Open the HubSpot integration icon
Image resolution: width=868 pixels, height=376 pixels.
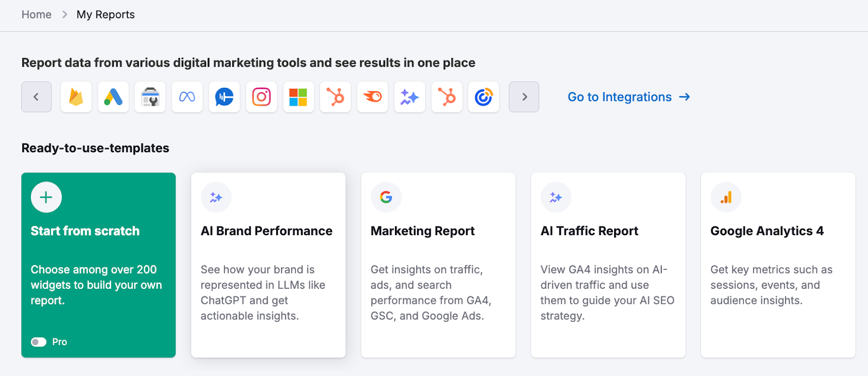pyautogui.click(x=335, y=97)
